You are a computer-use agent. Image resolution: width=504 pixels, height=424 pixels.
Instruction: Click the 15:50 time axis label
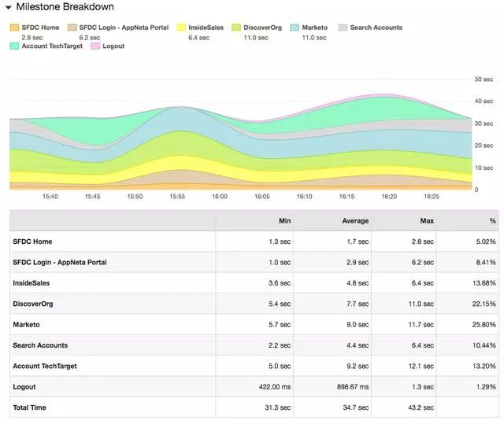point(135,197)
